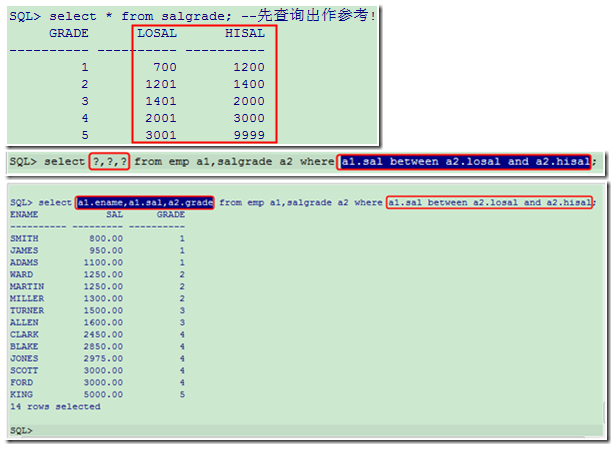Click the "?,?,?" placeholder in red box
This screenshot has width=616, height=449.
point(110,161)
